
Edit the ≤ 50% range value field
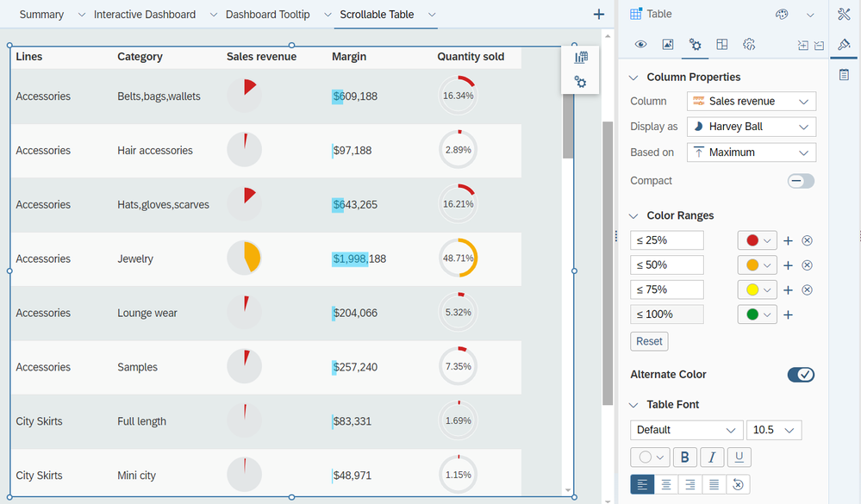click(666, 265)
